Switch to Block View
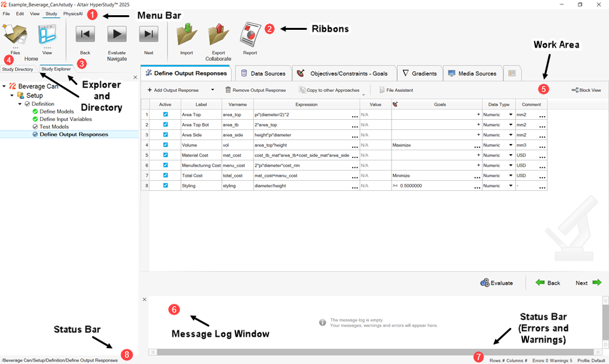Viewport: 609px width, 364px height. [x=586, y=90]
